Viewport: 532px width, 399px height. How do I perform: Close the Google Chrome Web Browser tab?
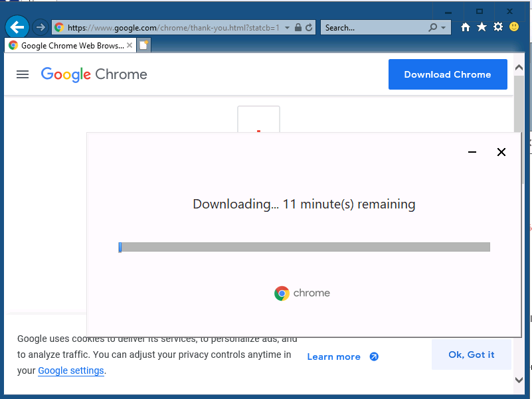[x=130, y=45]
